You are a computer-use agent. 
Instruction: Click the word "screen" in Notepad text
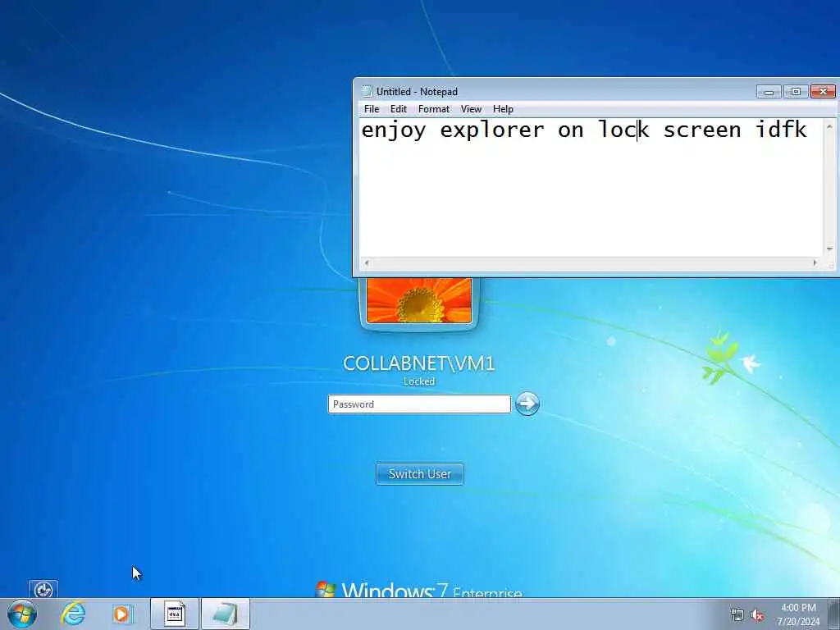[702, 130]
